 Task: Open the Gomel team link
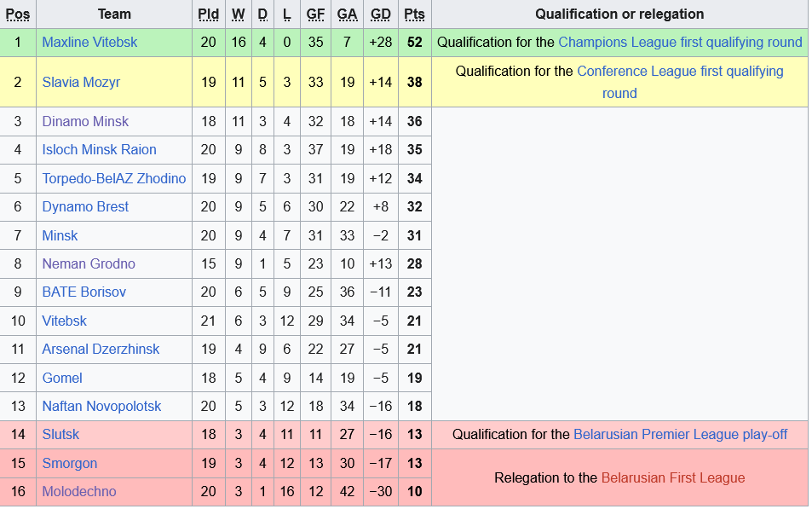click(x=62, y=378)
